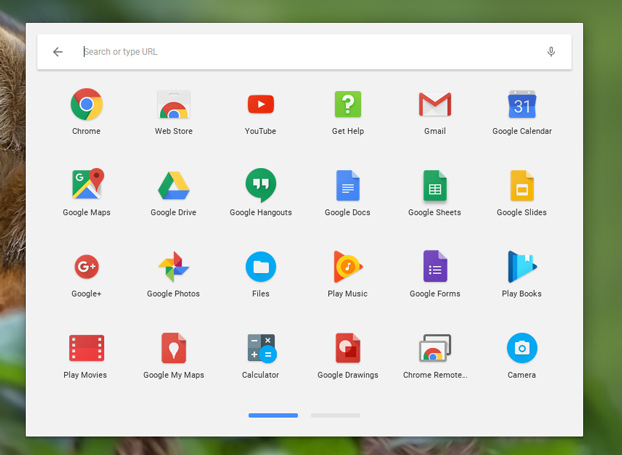Switch to the second apps page indicator

(336, 415)
